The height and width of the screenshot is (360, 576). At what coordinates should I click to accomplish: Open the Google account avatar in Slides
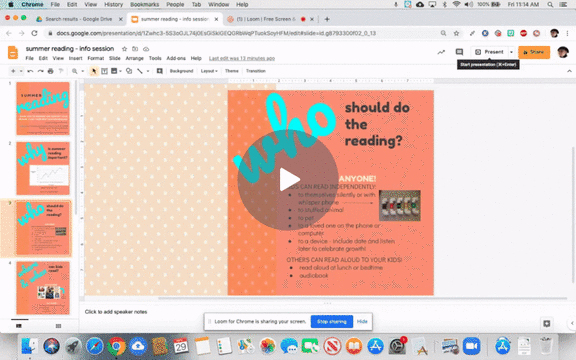point(563,52)
